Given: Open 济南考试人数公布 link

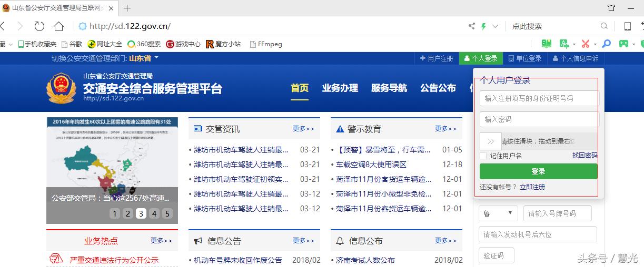Looking at the screenshot, I should [x=365, y=260].
